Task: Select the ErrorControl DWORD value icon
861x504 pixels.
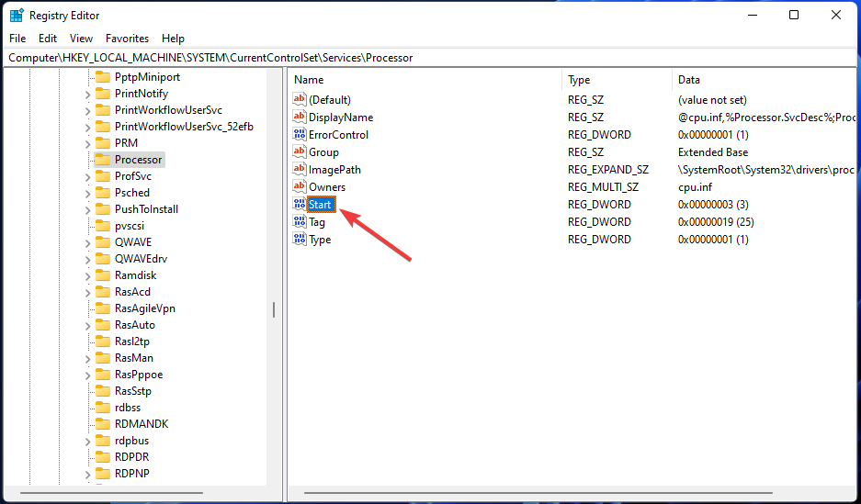Action: [300, 134]
